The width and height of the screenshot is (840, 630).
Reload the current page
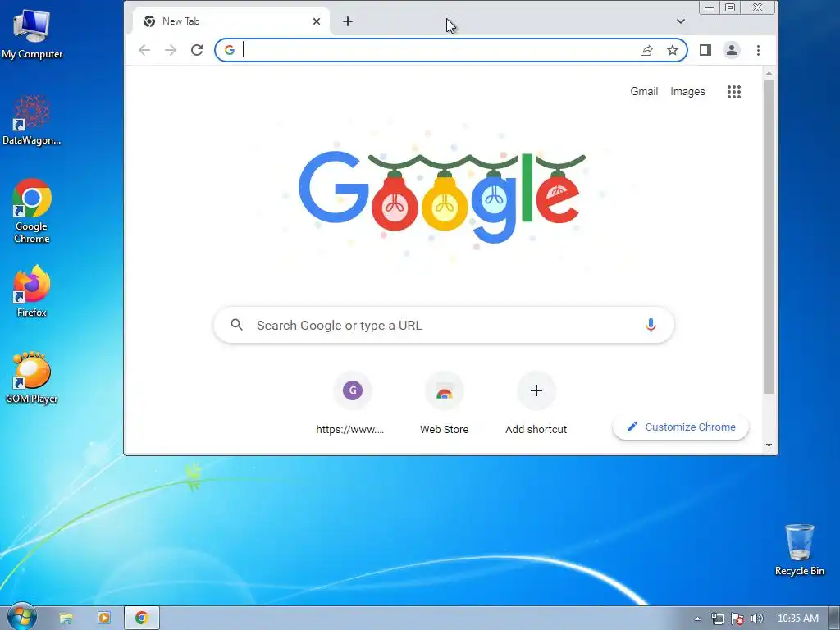[197, 50]
